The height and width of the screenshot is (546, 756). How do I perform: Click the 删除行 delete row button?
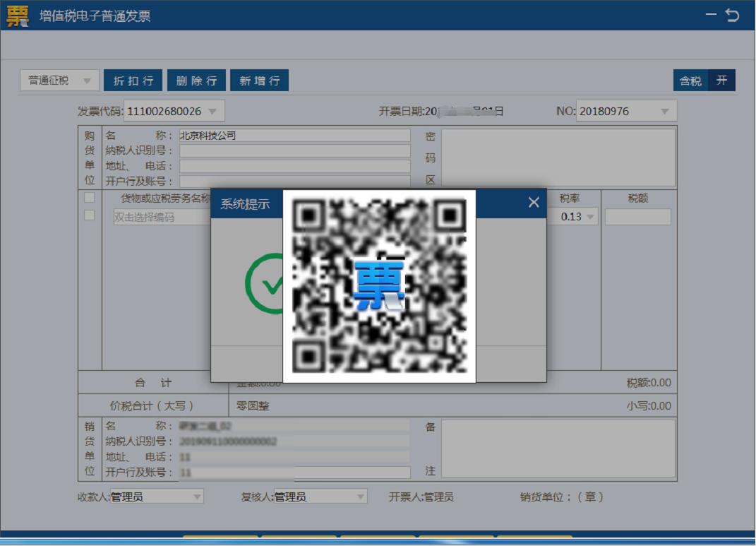[x=196, y=80]
